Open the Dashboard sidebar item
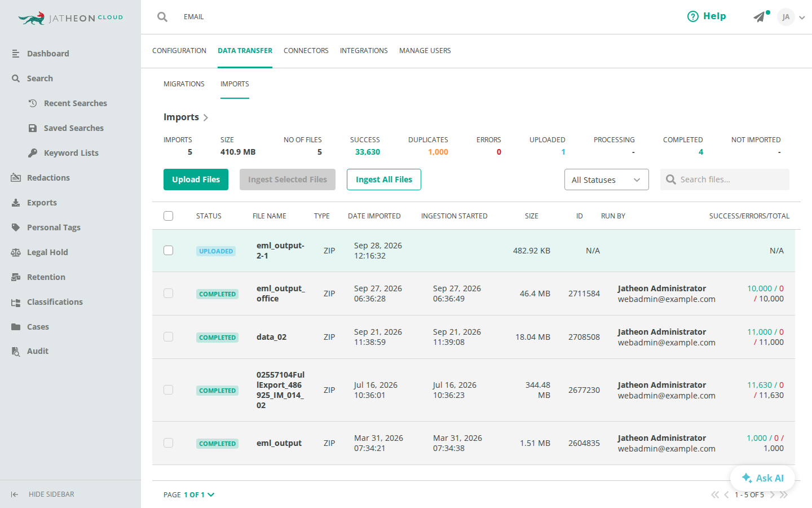812x508 pixels. click(48, 54)
